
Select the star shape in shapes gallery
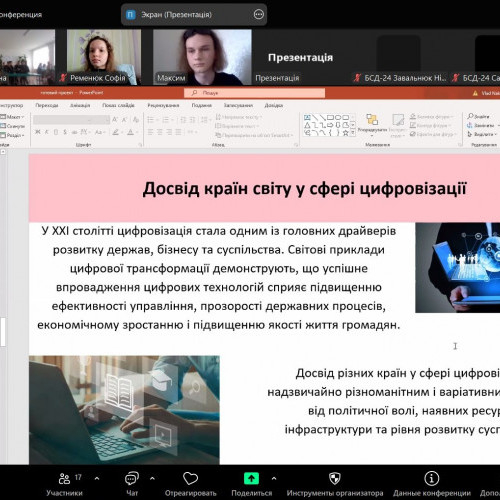click(x=346, y=133)
